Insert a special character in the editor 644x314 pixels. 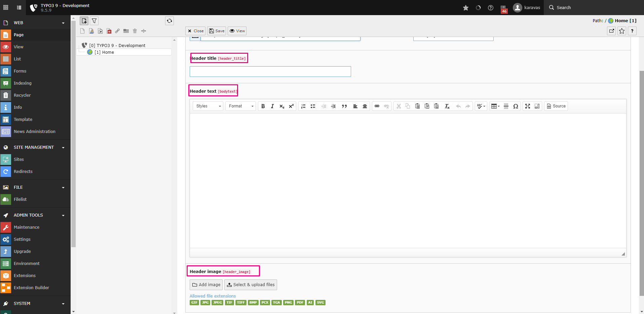click(516, 106)
